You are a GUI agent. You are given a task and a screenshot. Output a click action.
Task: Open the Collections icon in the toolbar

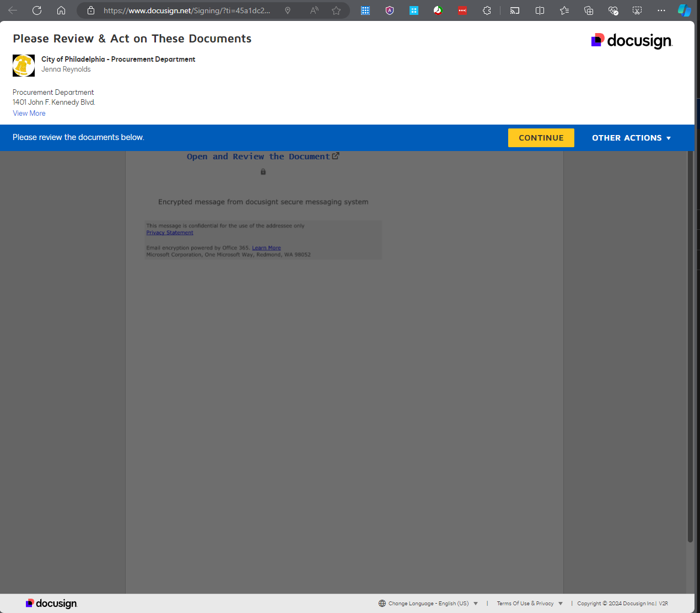pos(589,10)
